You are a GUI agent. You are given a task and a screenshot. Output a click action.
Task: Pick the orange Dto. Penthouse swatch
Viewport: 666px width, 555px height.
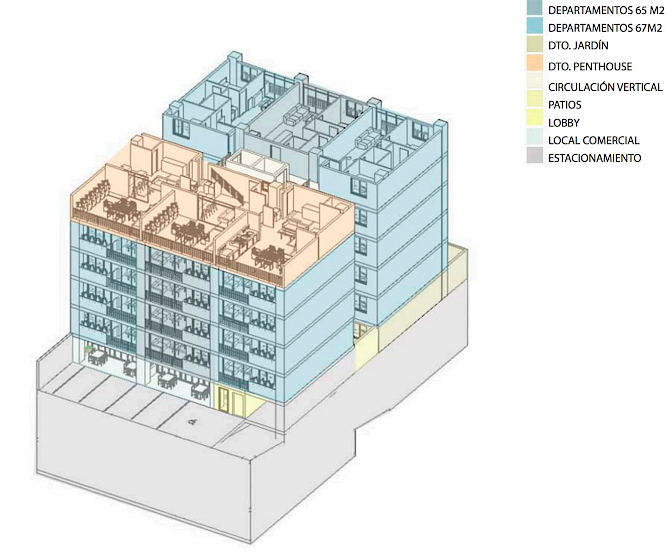tap(537, 65)
